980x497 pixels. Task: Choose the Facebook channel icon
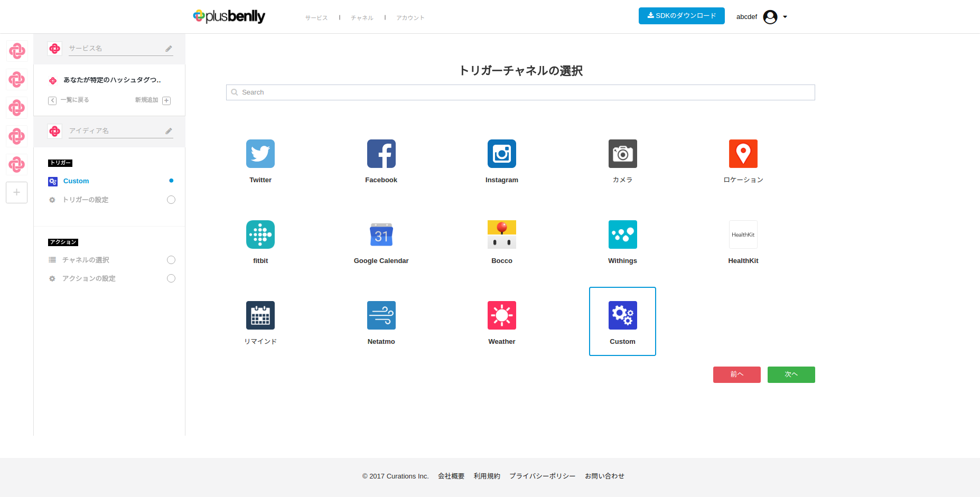[381, 154]
